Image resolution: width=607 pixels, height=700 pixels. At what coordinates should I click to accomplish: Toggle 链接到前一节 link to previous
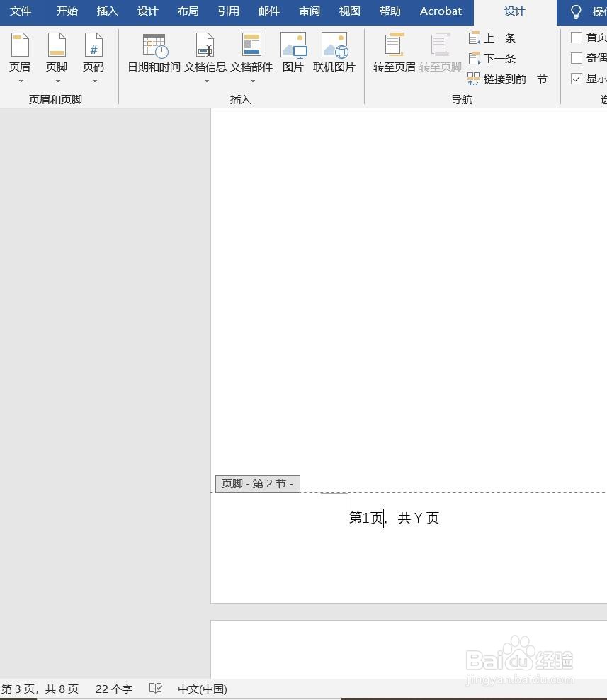pyautogui.click(x=507, y=79)
